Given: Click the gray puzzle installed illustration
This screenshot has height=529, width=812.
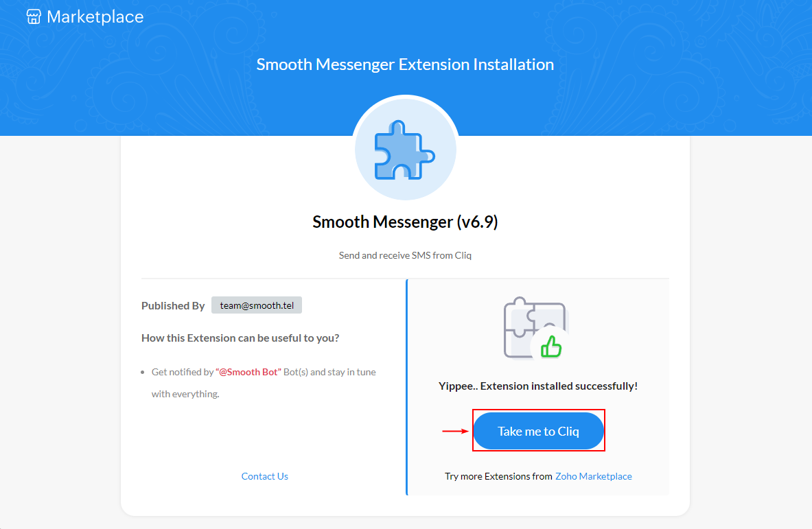Looking at the screenshot, I should 533,328.
